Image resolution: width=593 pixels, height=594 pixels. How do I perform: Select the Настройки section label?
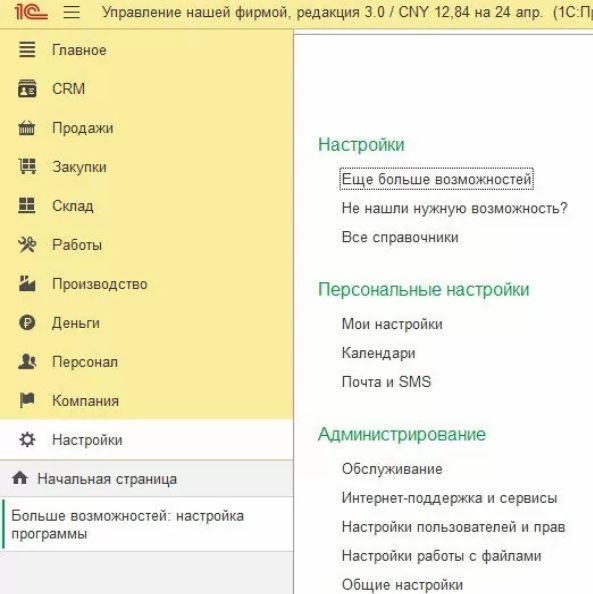[87, 440]
